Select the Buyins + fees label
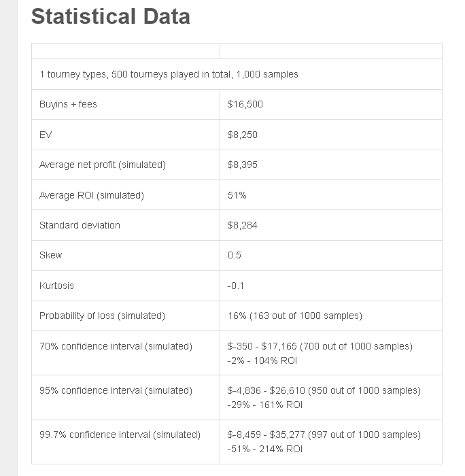465x476 pixels. [68, 104]
